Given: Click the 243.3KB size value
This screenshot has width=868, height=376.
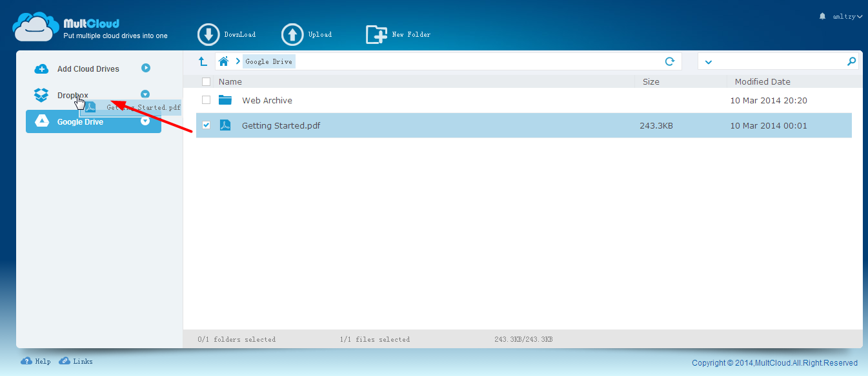Looking at the screenshot, I should pos(656,125).
